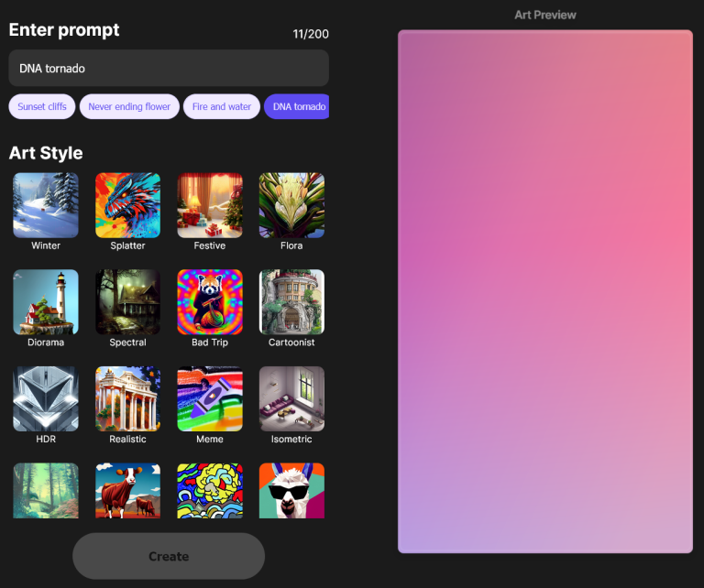Toggle the DNA tornado prompt chip
This screenshot has height=588, width=704.
click(297, 107)
